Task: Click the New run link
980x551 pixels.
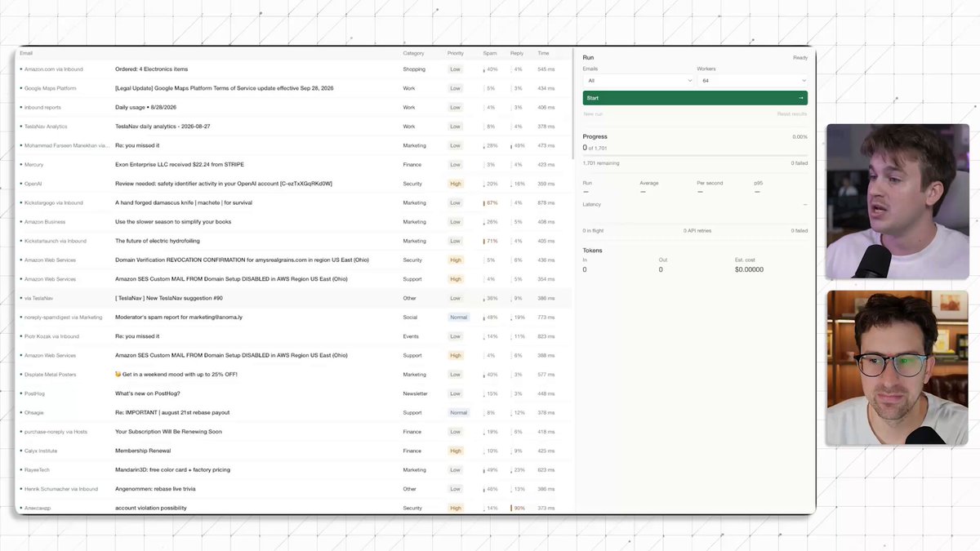Action: 594,114
